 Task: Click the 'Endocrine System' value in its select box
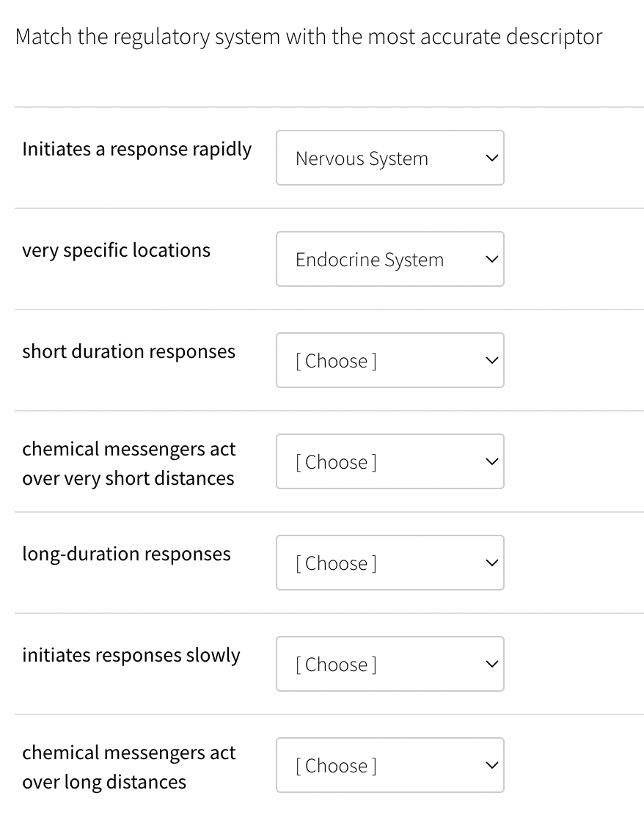(370, 259)
